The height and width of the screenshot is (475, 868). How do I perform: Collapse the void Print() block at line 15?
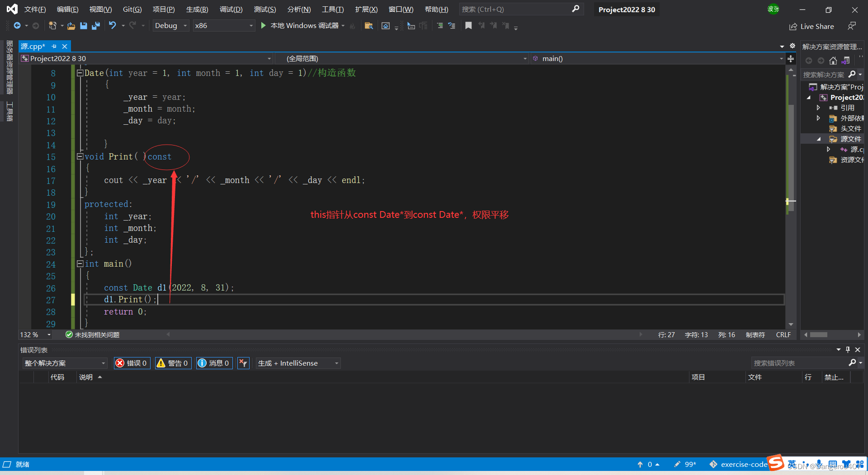80,156
